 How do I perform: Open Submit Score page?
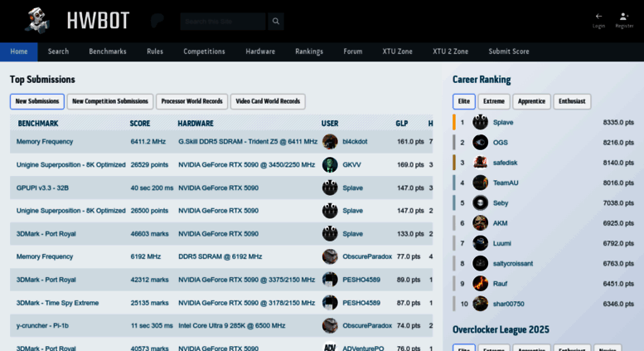coord(508,51)
